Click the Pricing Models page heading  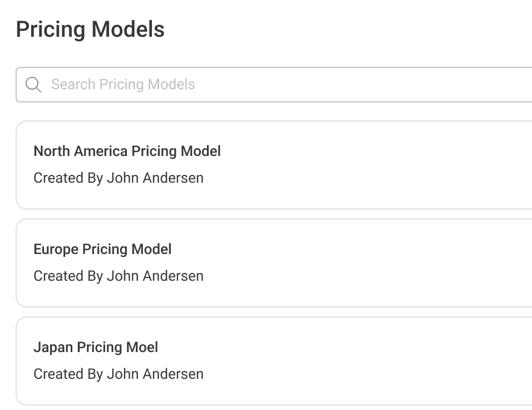(x=90, y=29)
